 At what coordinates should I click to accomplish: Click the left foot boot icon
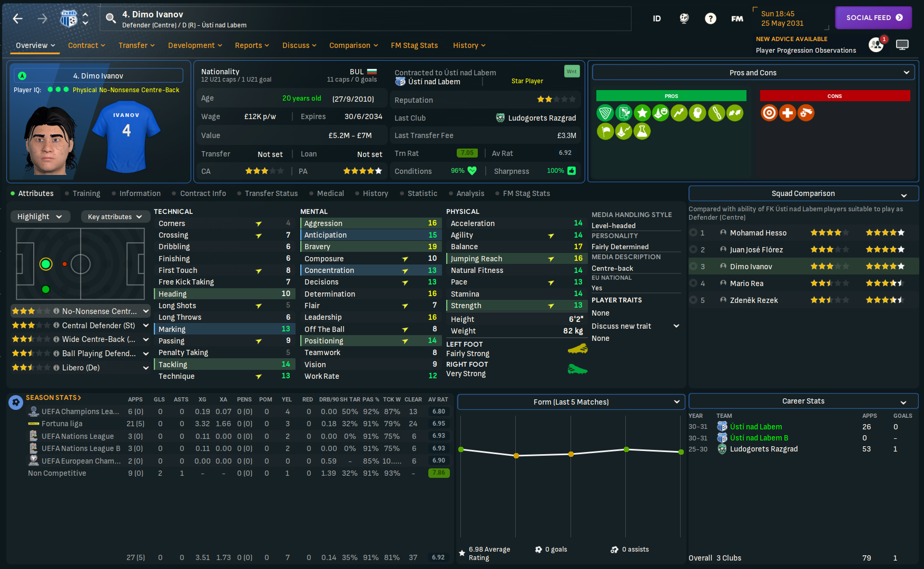pos(577,349)
